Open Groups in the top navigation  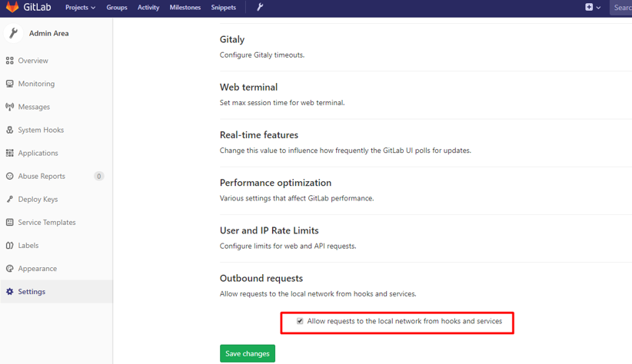point(117,7)
